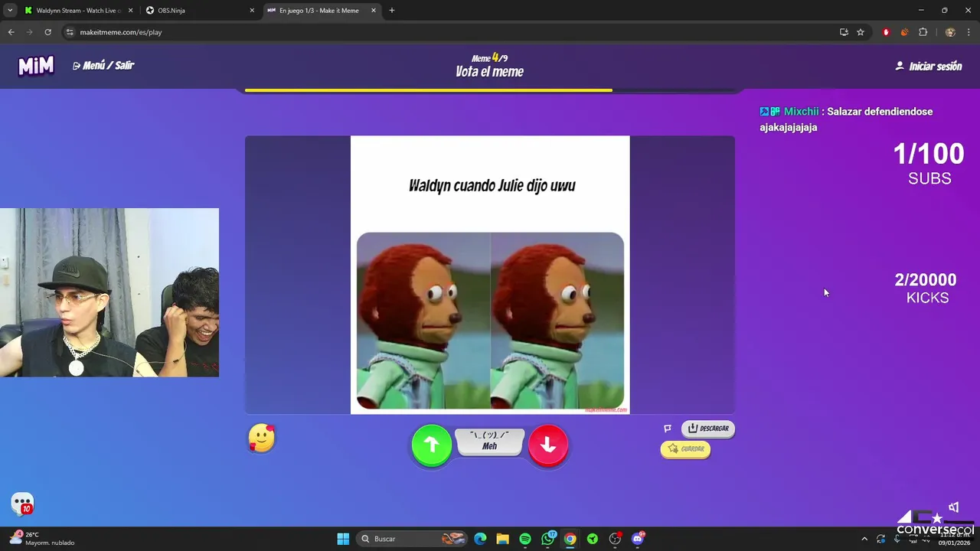The image size is (980, 551).
Task: Click the MiM logo
Action: [x=36, y=67]
